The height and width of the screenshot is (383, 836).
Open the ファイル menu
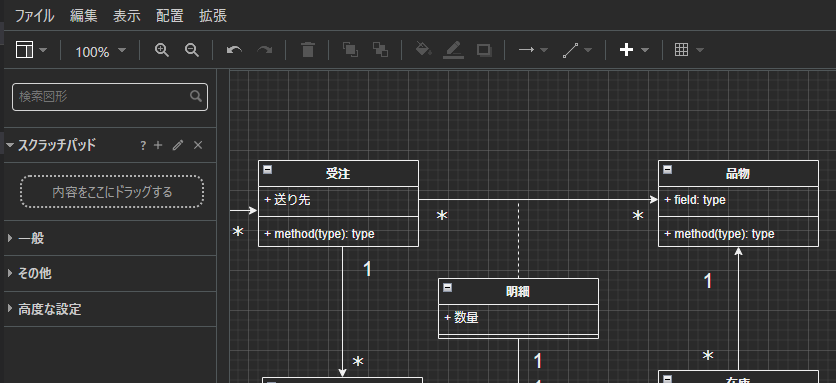[34, 16]
